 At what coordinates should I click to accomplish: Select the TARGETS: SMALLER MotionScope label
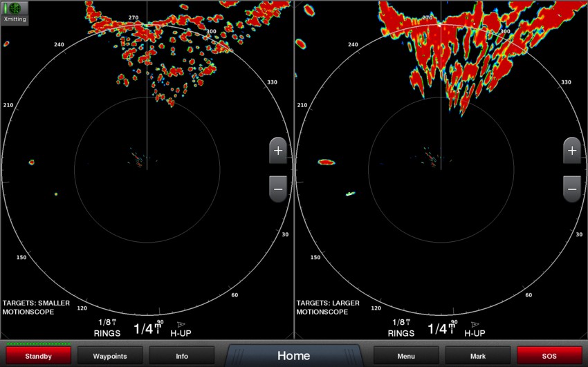[x=36, y=308]
